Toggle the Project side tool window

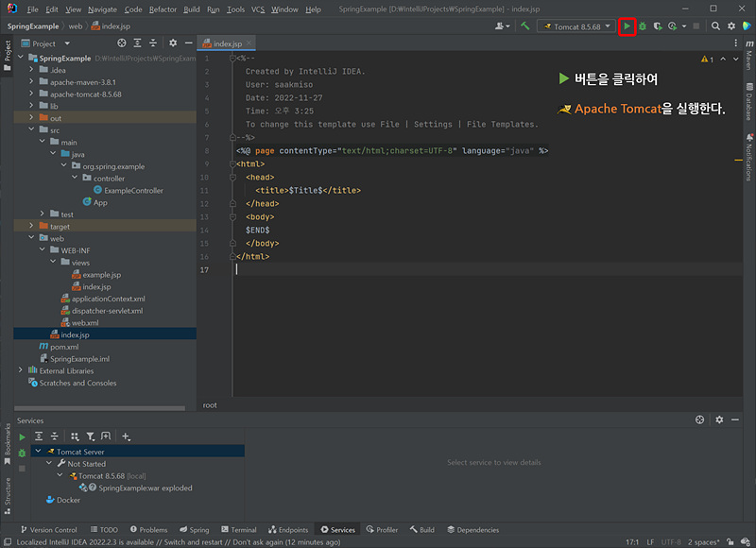[7, 56]
